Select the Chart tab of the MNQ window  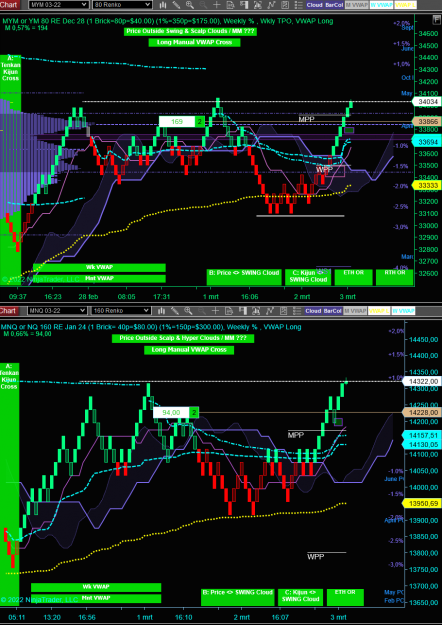pyautogui.click(x=8, y=311)
